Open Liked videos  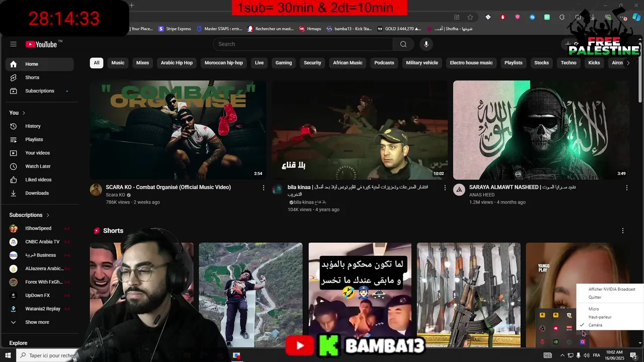[x=40, y=179]
